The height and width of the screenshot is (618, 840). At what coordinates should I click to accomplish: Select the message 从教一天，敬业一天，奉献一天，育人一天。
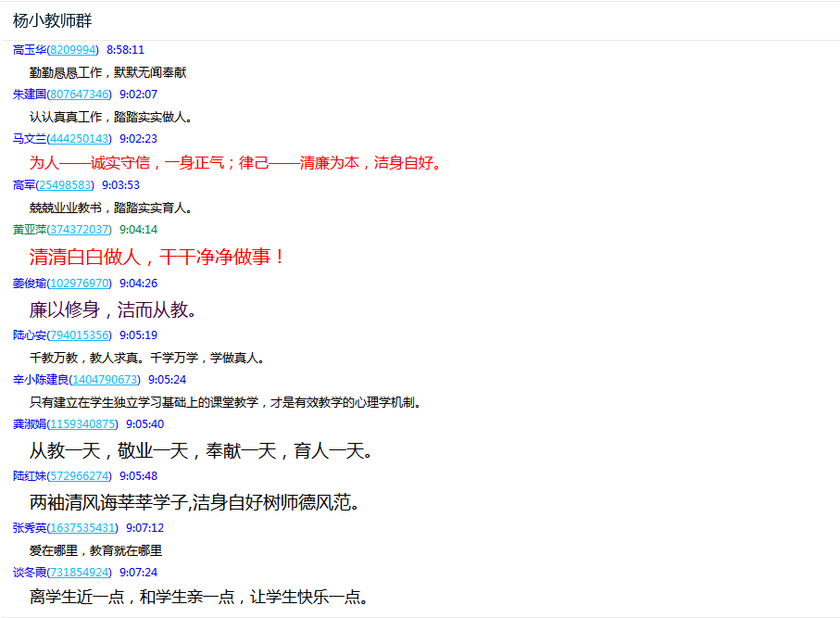pyautogui.click(x=201, y=451)
